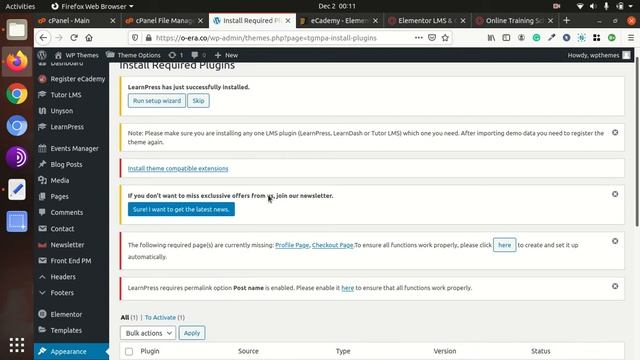The height and width of the screenshot is (360, 640).
Task: Check the select-all Plugin checkbox
Action: click(129, 351)
